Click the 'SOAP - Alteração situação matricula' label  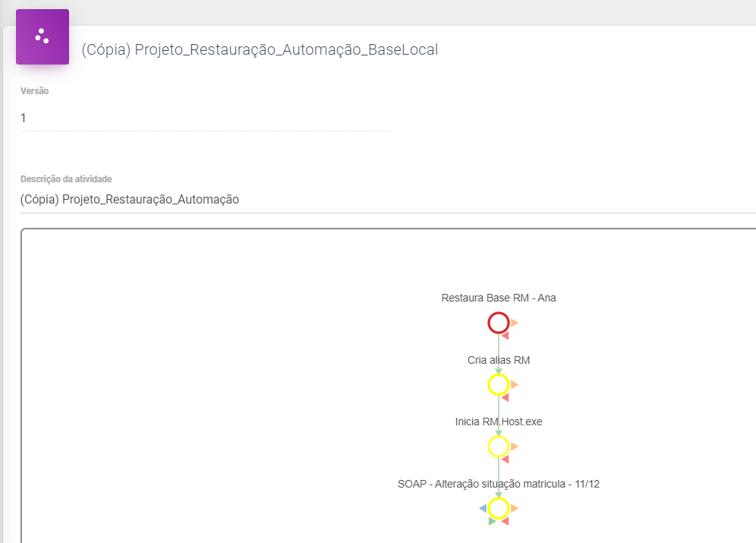[499, 484]
